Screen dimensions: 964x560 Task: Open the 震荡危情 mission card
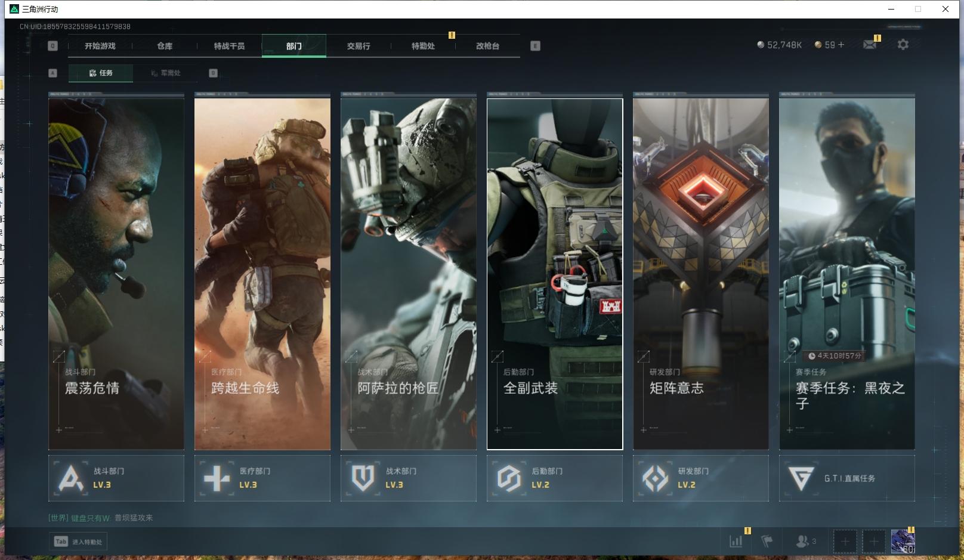point(116,273)
